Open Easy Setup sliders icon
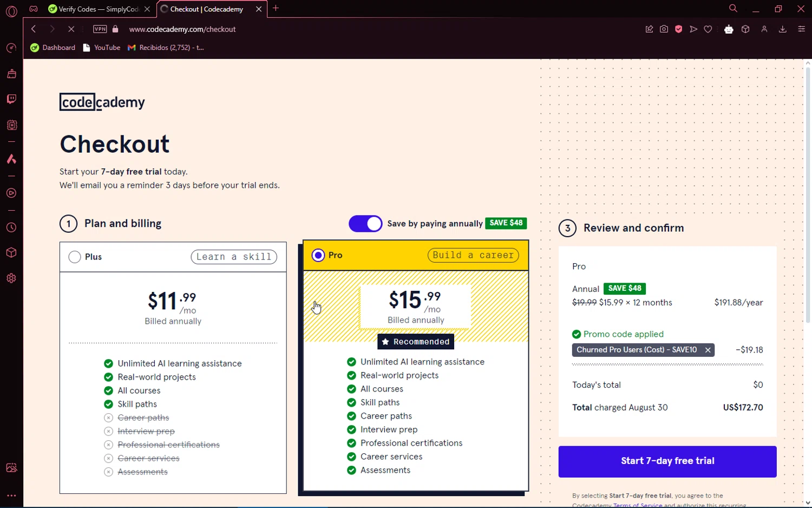The height and width of the screenshot is (508, 812). pyautogui.click(x=802, y=29)
